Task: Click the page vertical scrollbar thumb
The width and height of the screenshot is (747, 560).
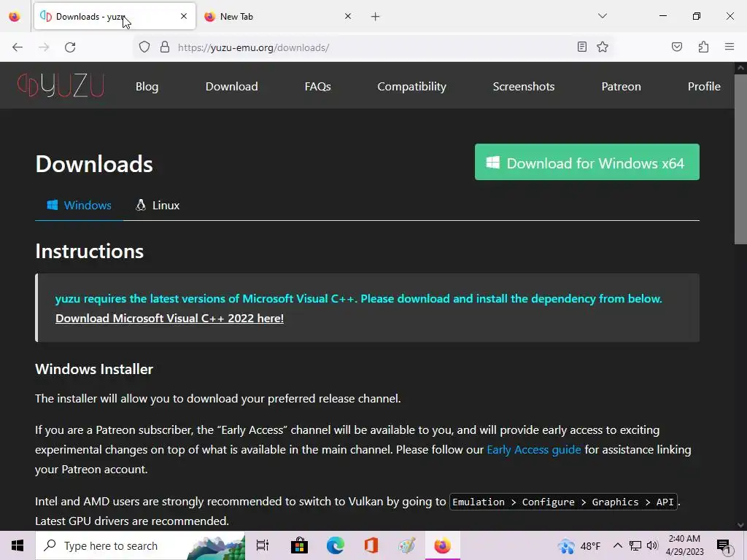Action: pyautogui.click(x=740, y=160)
